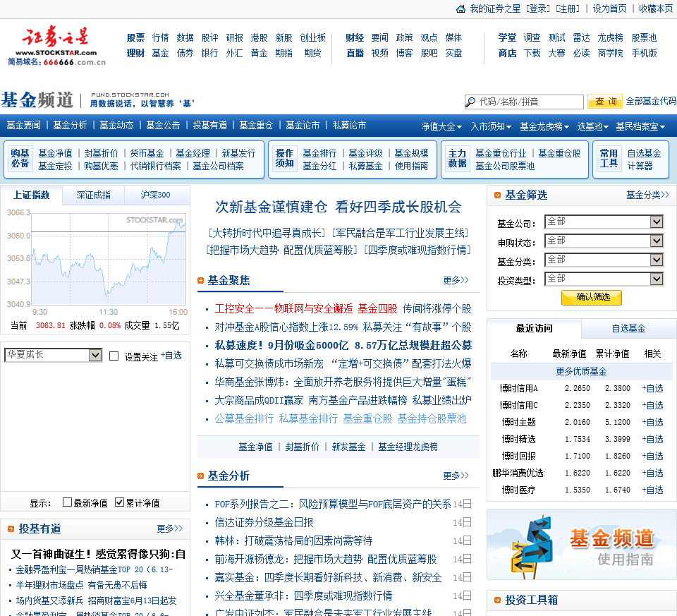Open 更多>> beside 基金分析 section
This screenshot has width=677, height=616.
point(456,476)
